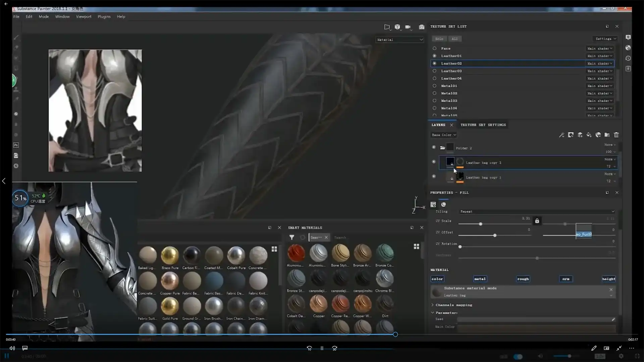This screenshot has height=362, width=644.
Task: Click the camera screenshot icon above viewport
Action: coord(422,27)
